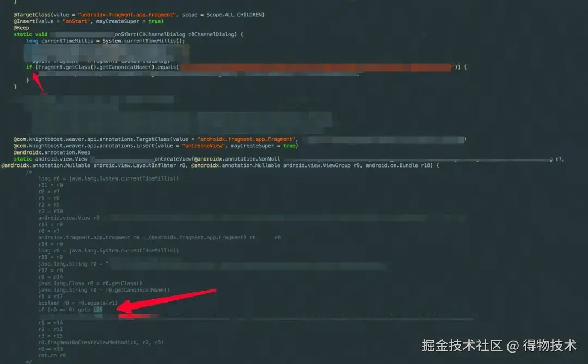Click the CBChannelDialog parameter type in onStart

[162, 34]
